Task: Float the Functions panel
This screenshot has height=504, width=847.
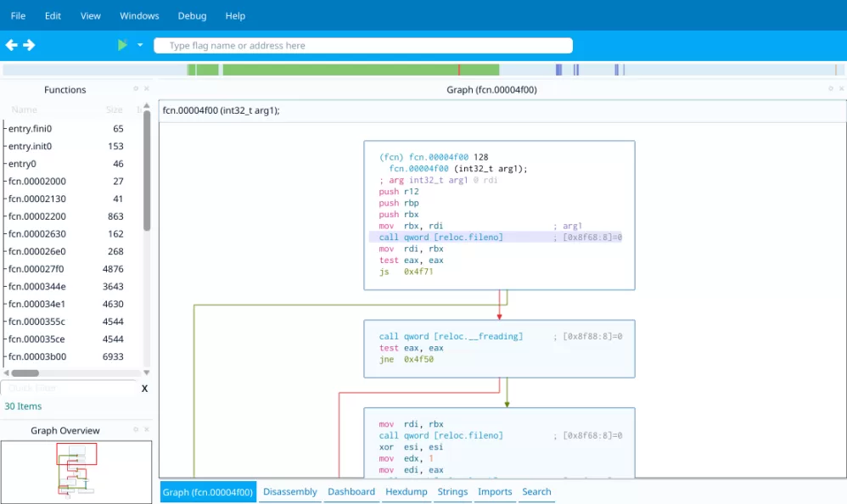Action: tap(136, 88)
